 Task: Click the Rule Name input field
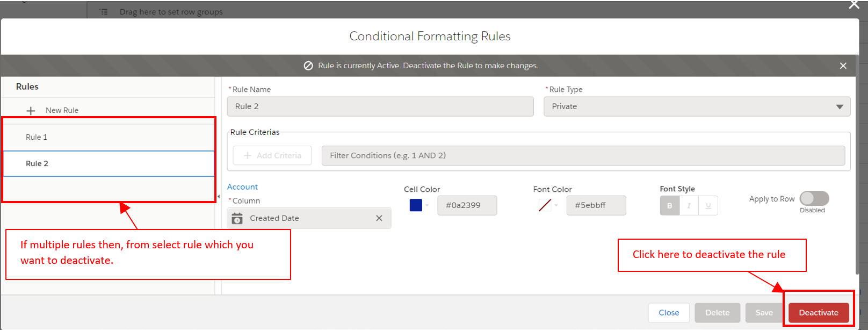point(380,106)
